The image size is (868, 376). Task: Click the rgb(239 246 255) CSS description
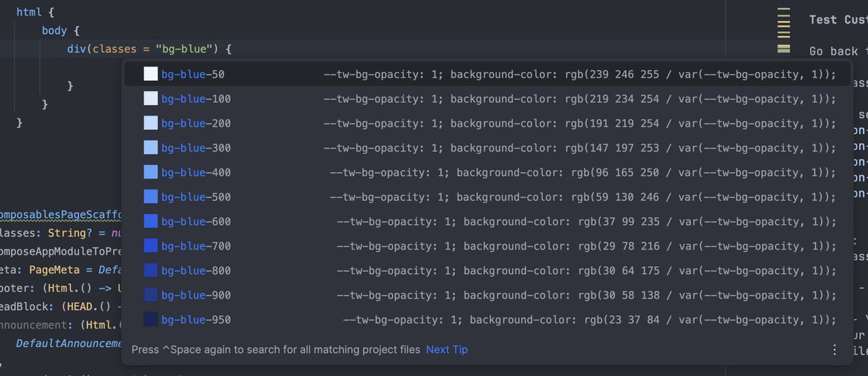click(x=579, y=74)
